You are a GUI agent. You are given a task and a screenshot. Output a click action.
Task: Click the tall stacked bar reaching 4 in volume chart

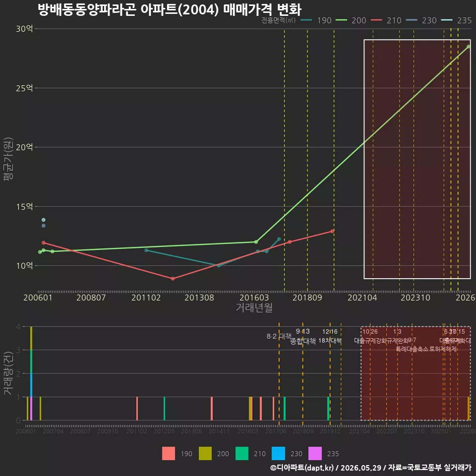tap(31, 373)
